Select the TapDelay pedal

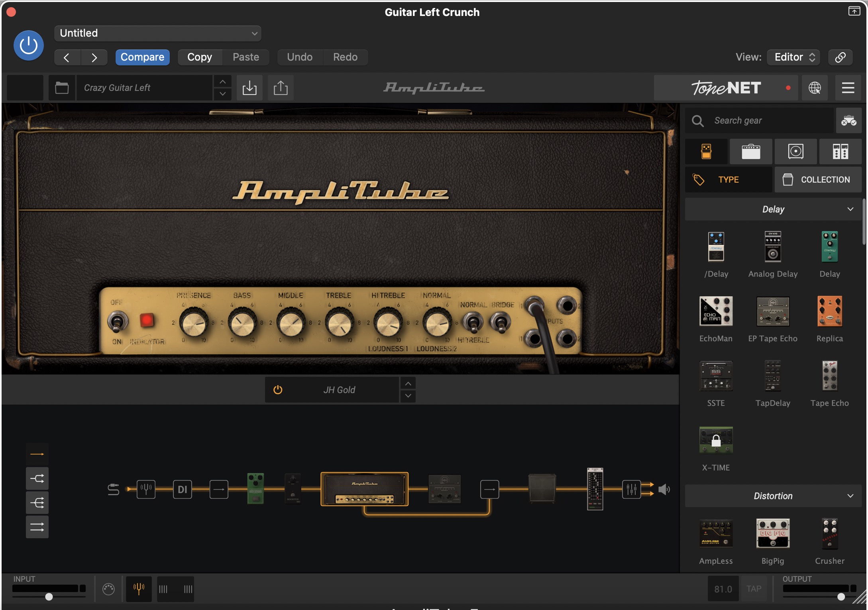click(773, 376)
